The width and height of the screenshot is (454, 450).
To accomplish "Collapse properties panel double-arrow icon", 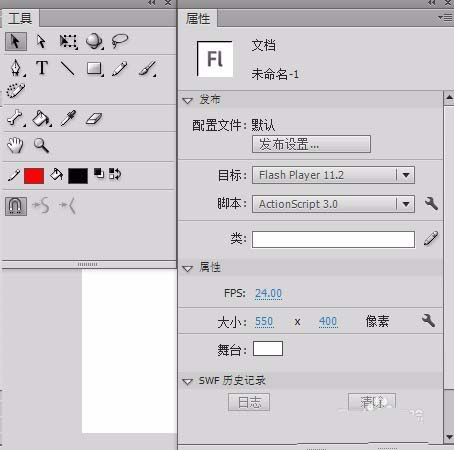I will point(432,3).
